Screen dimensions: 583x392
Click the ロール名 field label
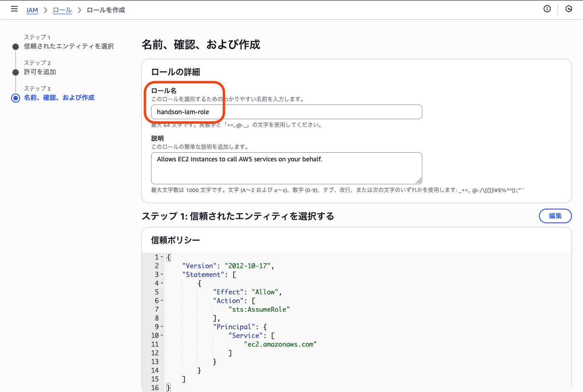click(164, 91)
